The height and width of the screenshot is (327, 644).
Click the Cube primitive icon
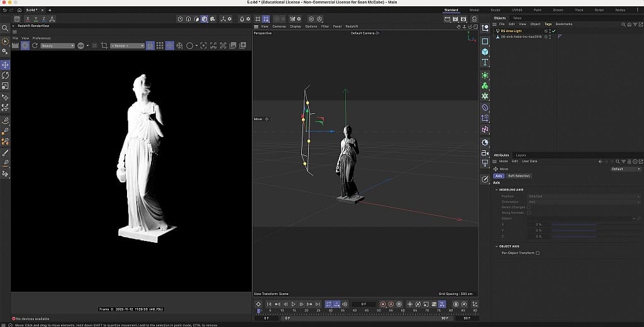click(x=485, y=52)
